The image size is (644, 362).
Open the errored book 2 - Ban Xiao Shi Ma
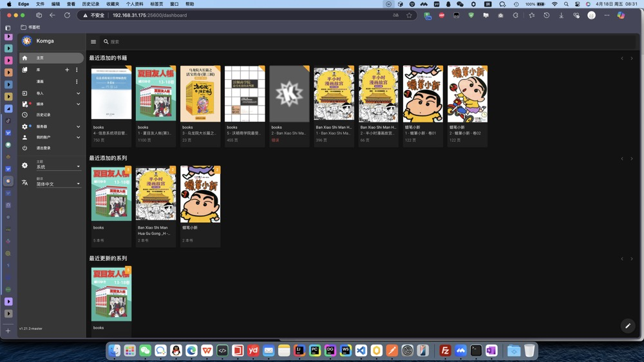289,93
